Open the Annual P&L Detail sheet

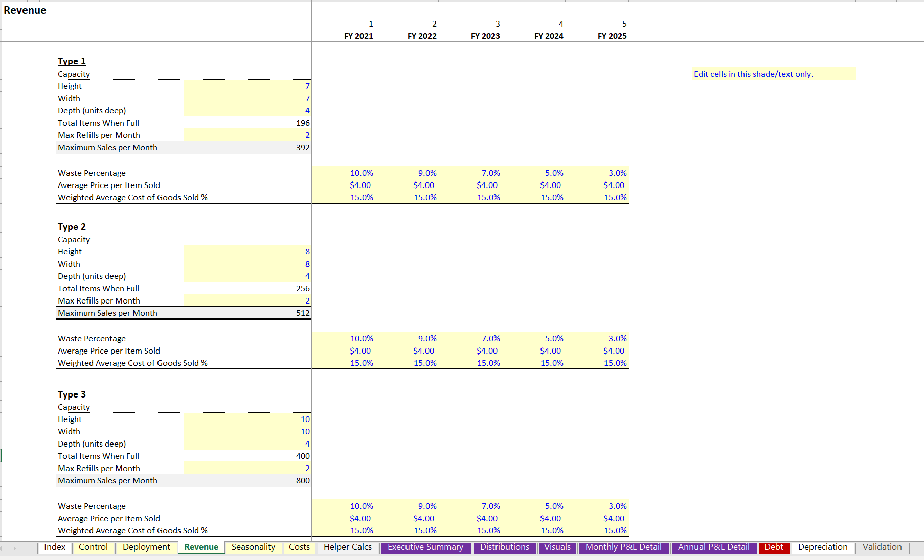point(714,547)
